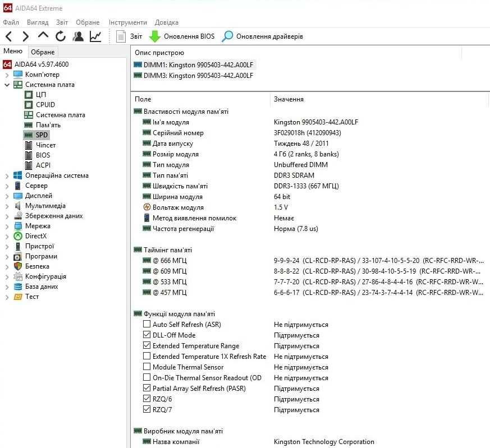Click the Збереження даних disk icon
490x448 pixels.
click(x=18, y=216)
